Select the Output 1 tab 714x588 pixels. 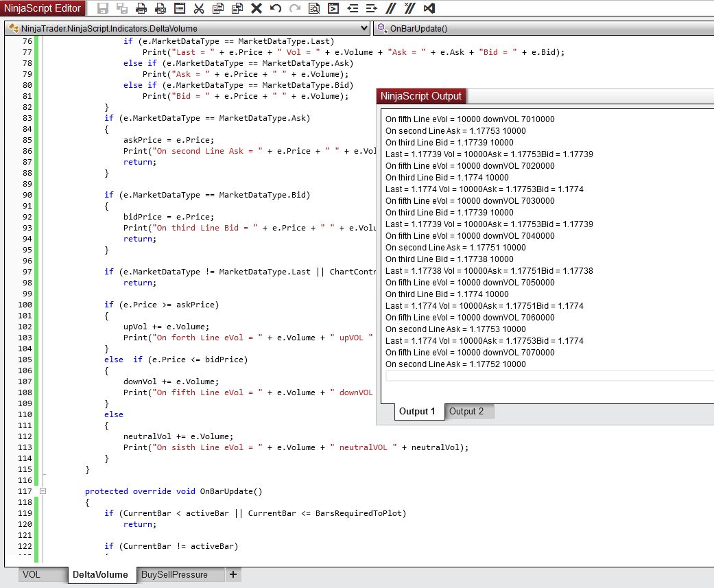click(x=417, y=412)
